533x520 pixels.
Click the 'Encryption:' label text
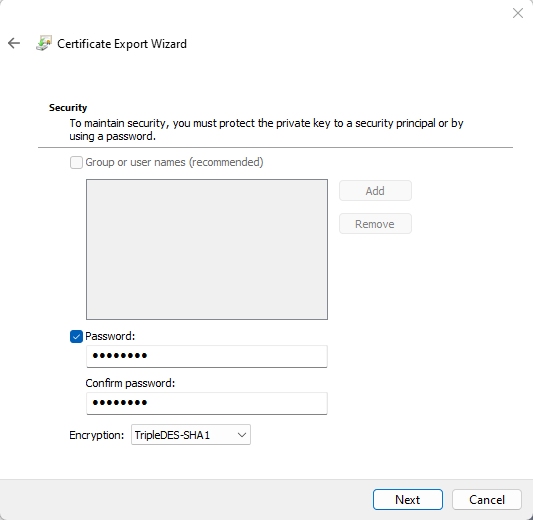(x=97, y=435)
